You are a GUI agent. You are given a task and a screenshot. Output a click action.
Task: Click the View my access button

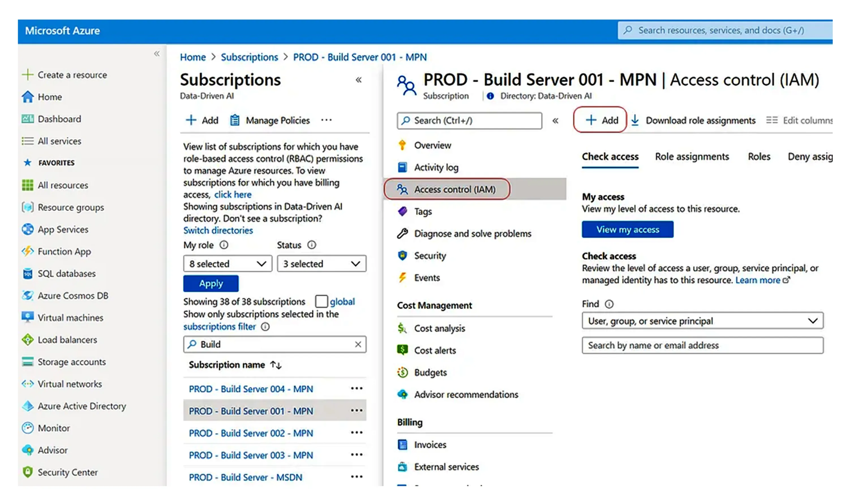point(627,229)
